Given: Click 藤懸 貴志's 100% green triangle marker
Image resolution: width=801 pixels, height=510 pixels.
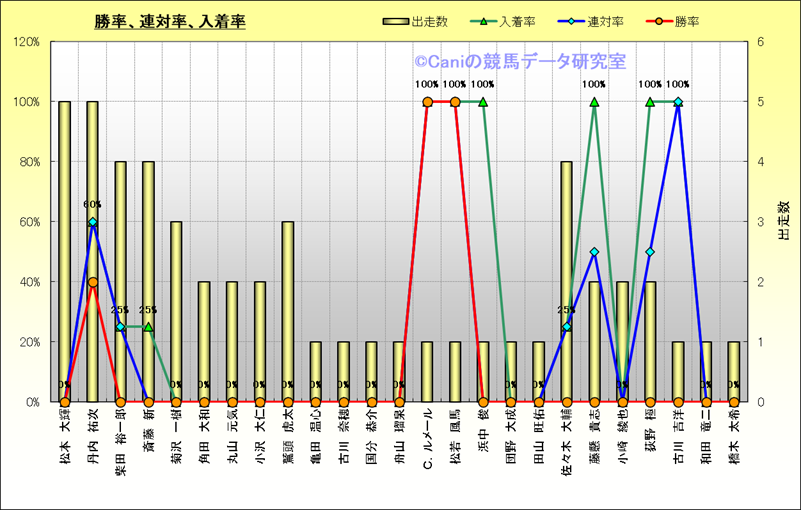Looking at the screenshot, I should click(594, 102).
